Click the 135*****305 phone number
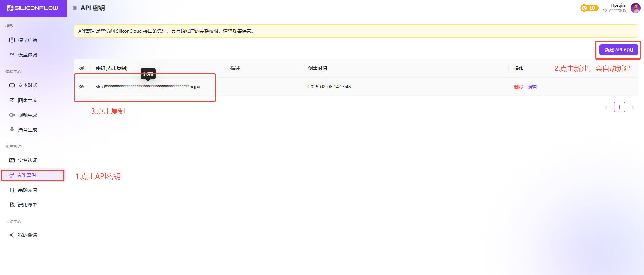 point(614,11)
